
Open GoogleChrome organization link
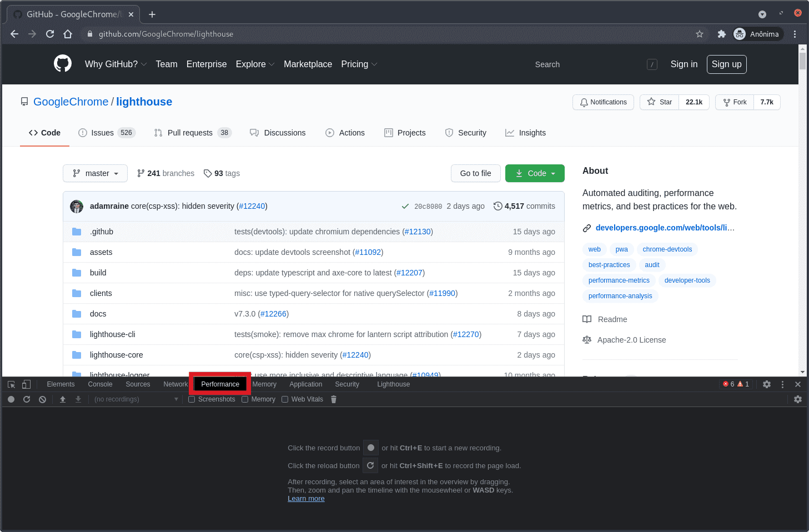point(71,102)
